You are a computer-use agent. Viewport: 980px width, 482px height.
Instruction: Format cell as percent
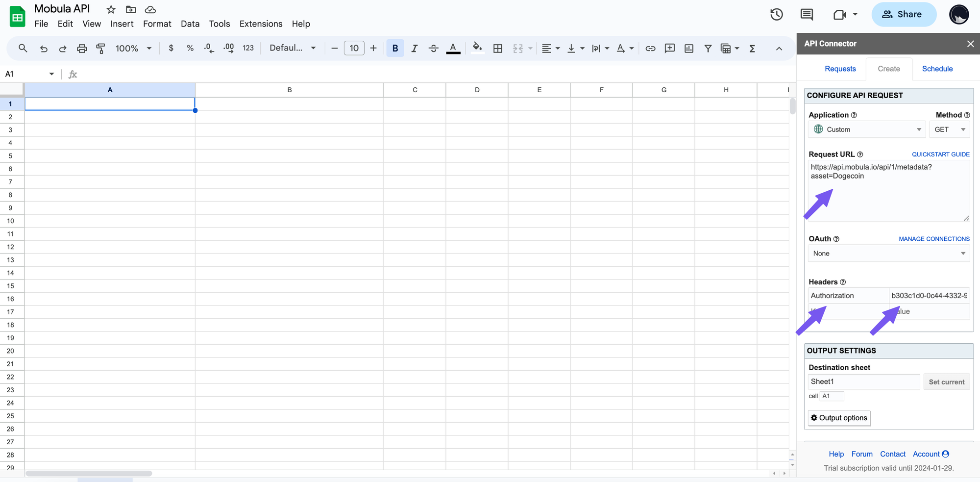pyautogui.click(x=190, y=48)
